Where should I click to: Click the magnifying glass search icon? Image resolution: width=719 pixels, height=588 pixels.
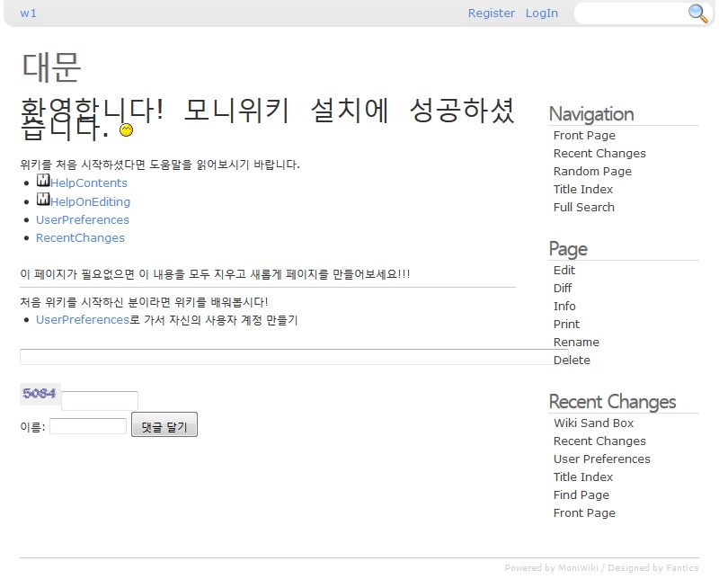click(697, 13)
